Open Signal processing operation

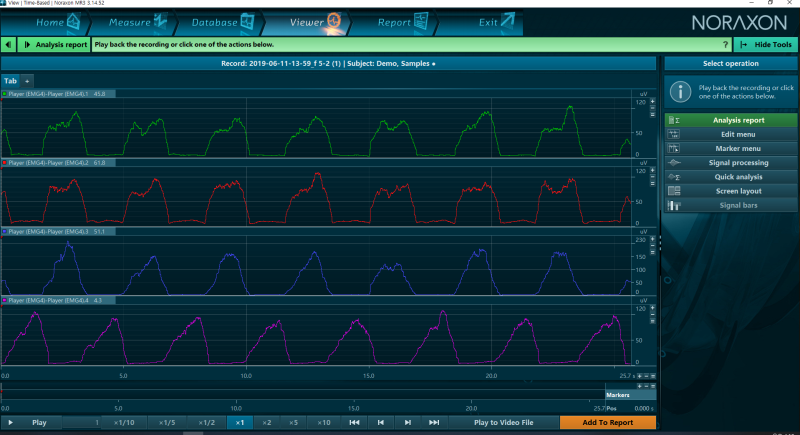[x=731, y=163]
